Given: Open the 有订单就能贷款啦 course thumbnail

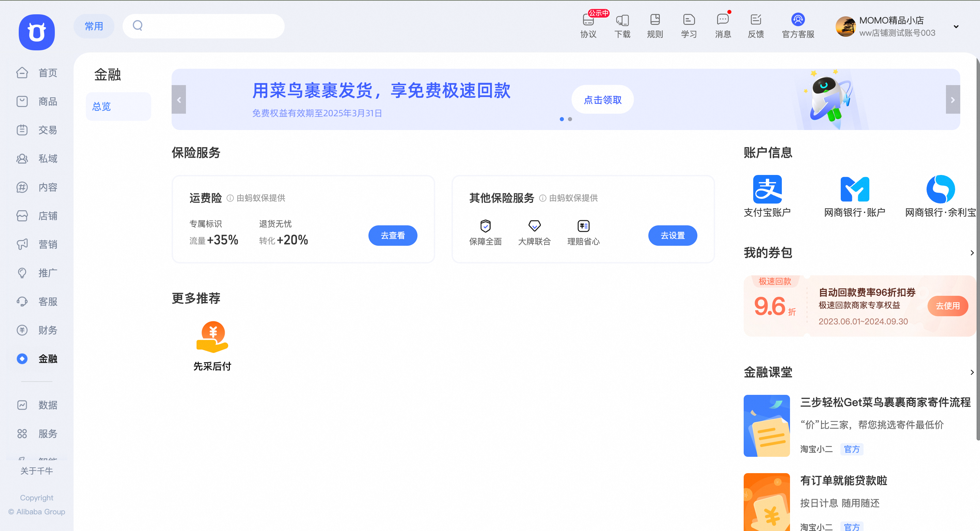Looking at the screenshot, I should [766, 502].
